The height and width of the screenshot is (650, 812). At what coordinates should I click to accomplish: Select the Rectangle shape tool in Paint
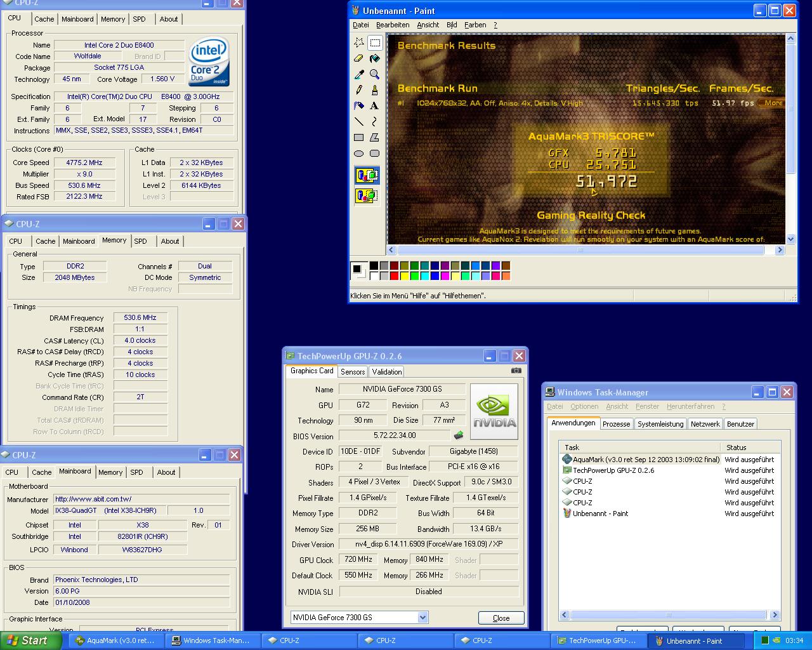click(x=359, y=137)
